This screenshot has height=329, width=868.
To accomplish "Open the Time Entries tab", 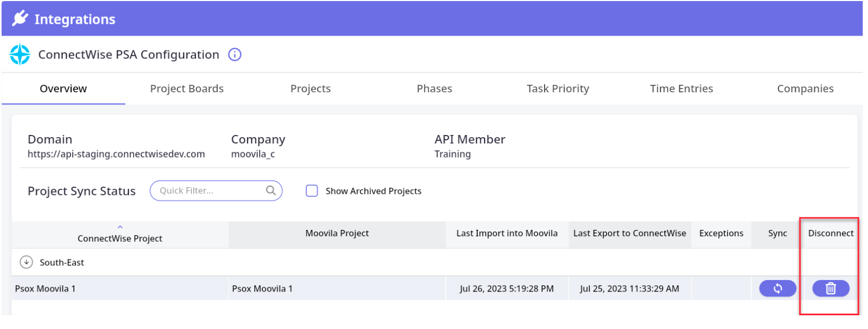I will (681, 89).
